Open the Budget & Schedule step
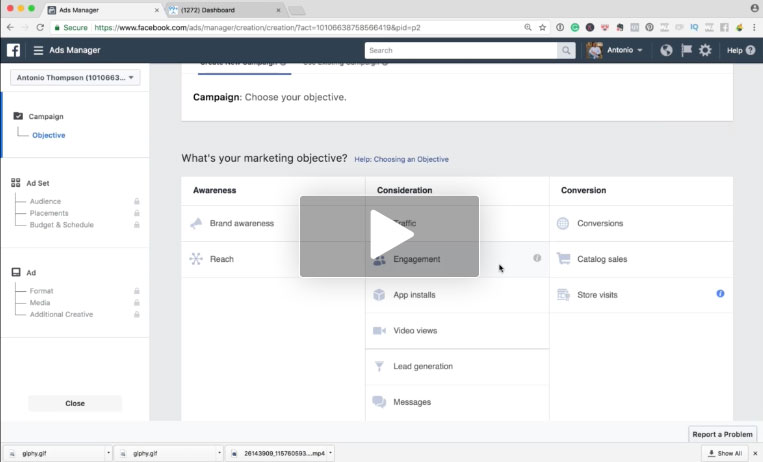Viewport: 763px width, 462px height. 61,224
